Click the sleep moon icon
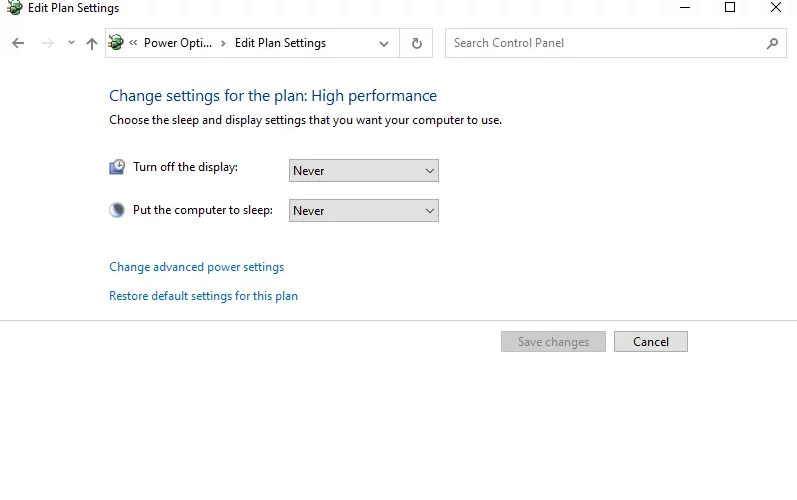The image size is (797, 500). (x=117, y=210)
